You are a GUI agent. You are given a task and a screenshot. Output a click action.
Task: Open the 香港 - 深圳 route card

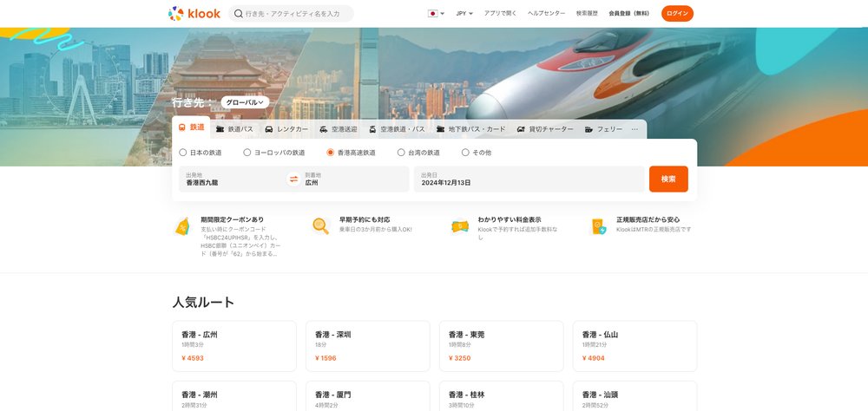pos(367,346)
